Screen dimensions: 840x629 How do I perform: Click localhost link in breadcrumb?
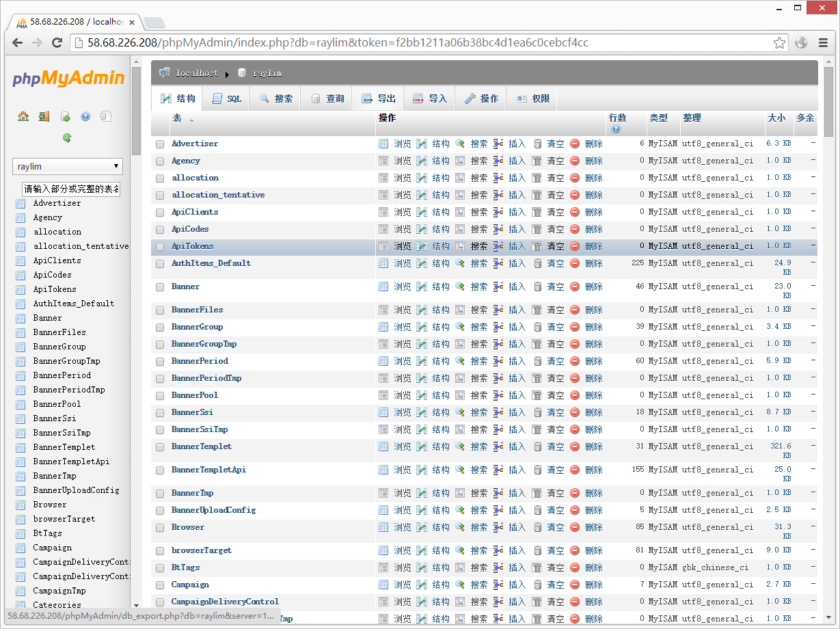(197, 72)
